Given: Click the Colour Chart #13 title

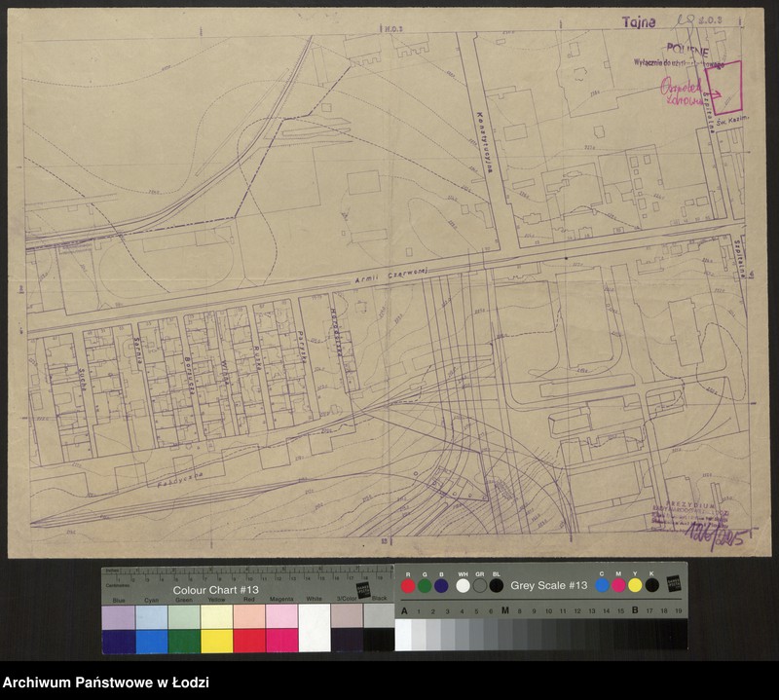Looking at the screenshot, I should pyautogui.click(x=215, y=591).
